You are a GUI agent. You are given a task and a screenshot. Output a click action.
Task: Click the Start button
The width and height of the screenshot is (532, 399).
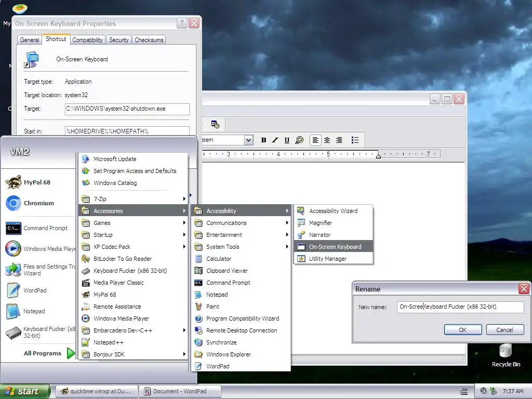(x=24, y=392)
